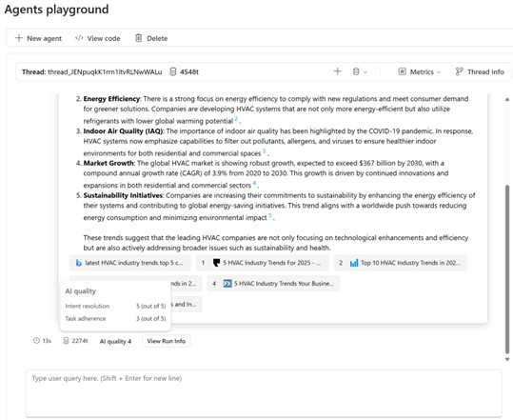This screenshot has height=420, width=513.
Task: Click the AI quality 4 label
Action: (x=115, y=342)
